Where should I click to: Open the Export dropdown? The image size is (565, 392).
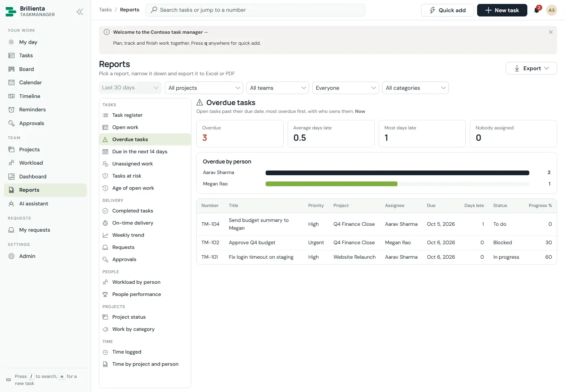531,68
